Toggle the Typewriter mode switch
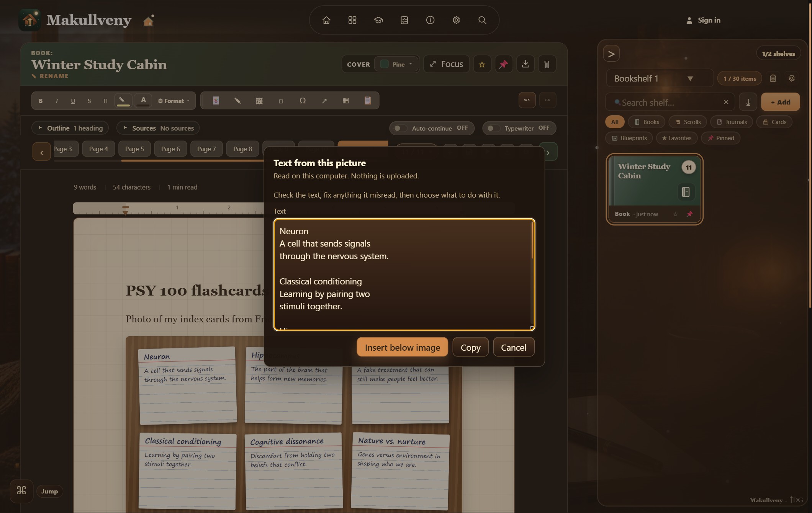The image size is (812, 513). [493, 128]
